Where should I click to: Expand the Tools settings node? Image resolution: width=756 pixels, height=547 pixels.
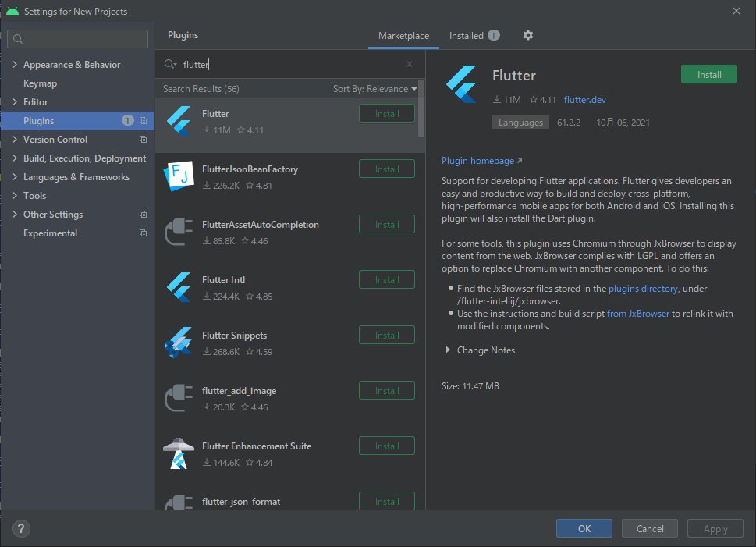click(x=15, y=195)
